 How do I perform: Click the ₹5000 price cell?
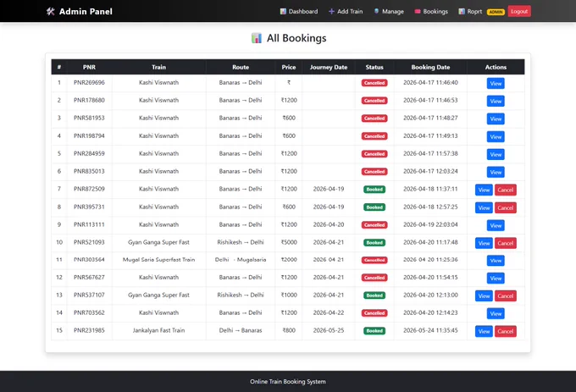[289, 242]
